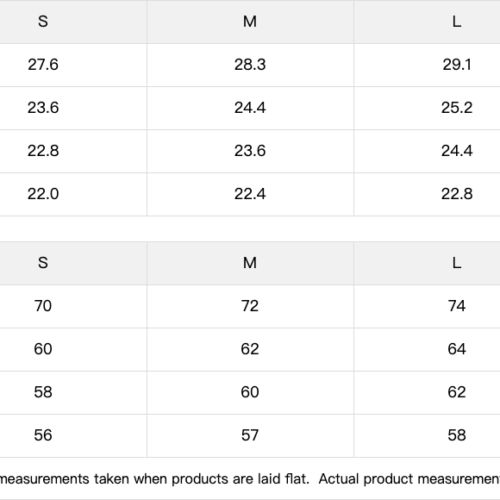
Task: Click the M header in bottom table
Action: (x=250, y=263)
